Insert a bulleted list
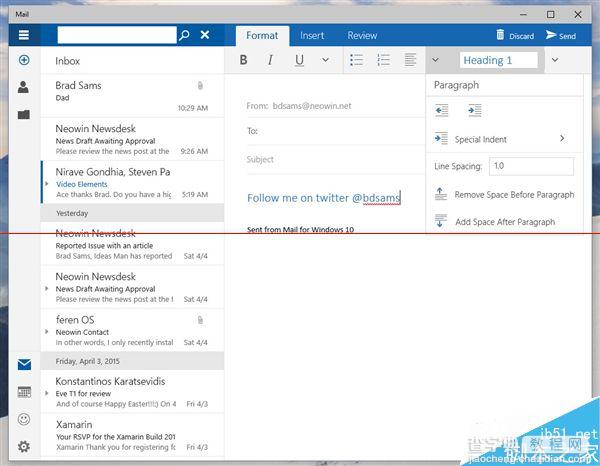 point(356,60)
